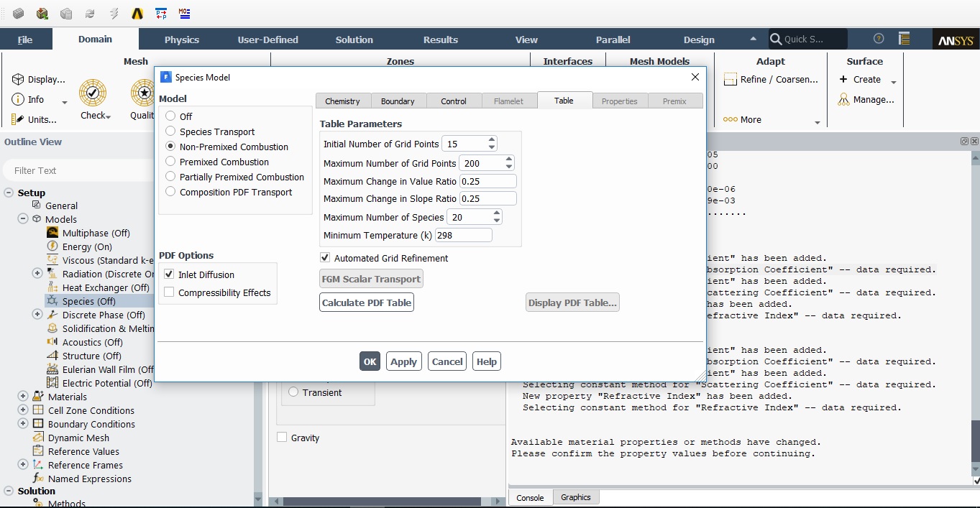Open the help question mark icon

pyautogui.click(x=879, y=39)
